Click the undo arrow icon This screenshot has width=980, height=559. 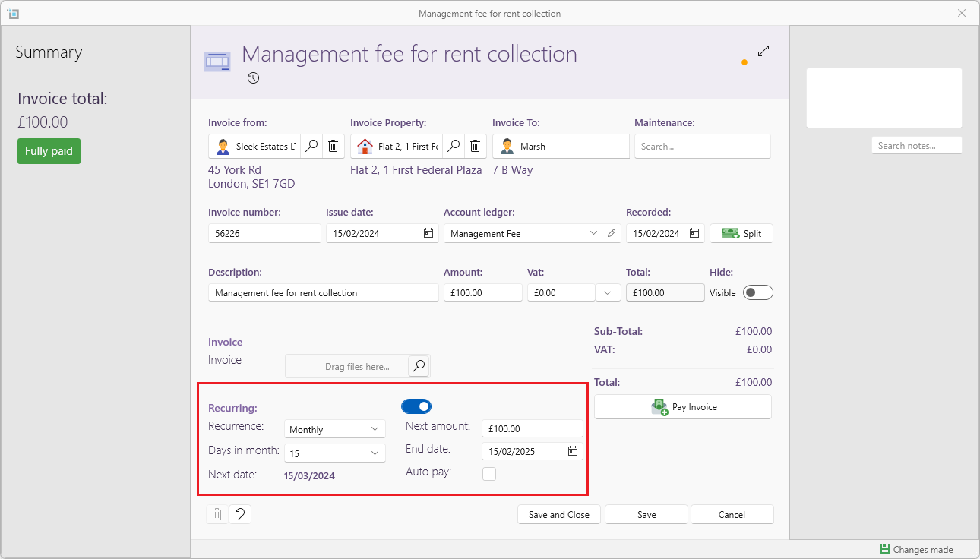pyautogui.click(x=240, y=514)
